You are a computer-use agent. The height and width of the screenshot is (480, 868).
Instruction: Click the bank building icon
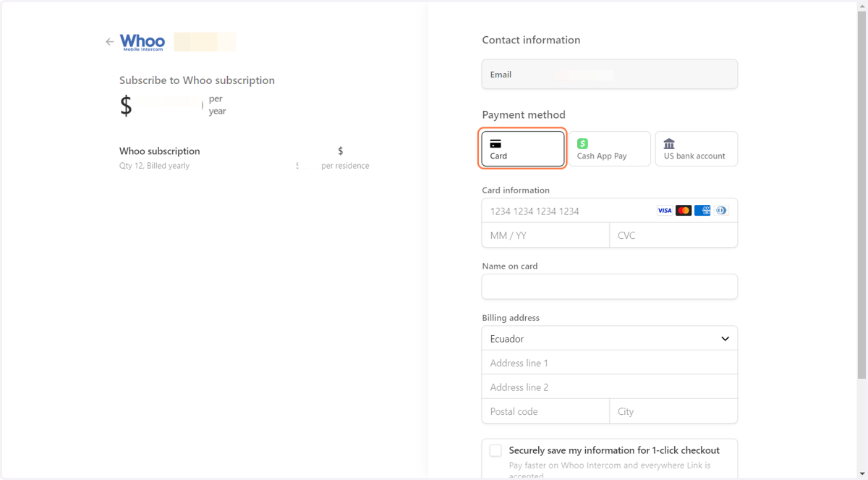pos(669,143)
